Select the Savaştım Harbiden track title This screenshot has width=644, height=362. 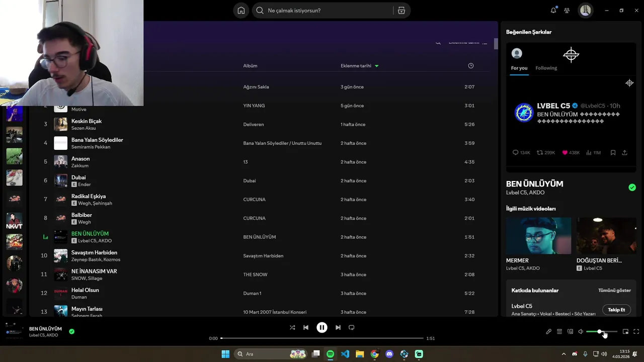(x=94, y=252)
